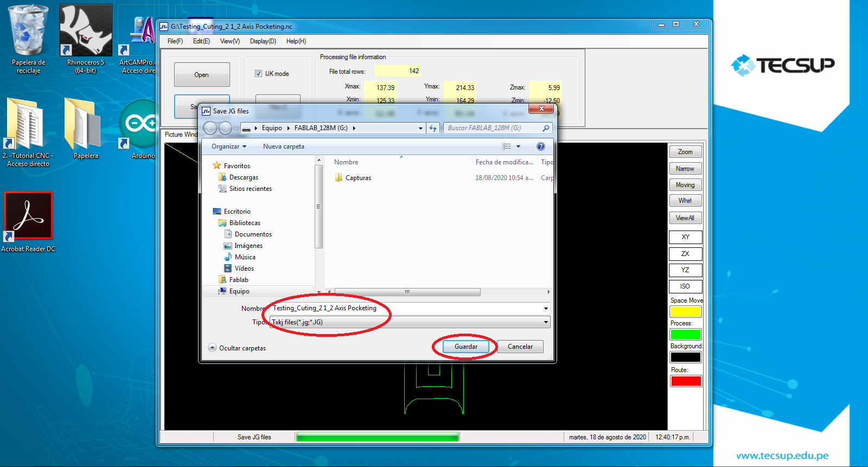Switch to the YZ view
The width and height of the screenshot is (868, 467).
point(686,270)
